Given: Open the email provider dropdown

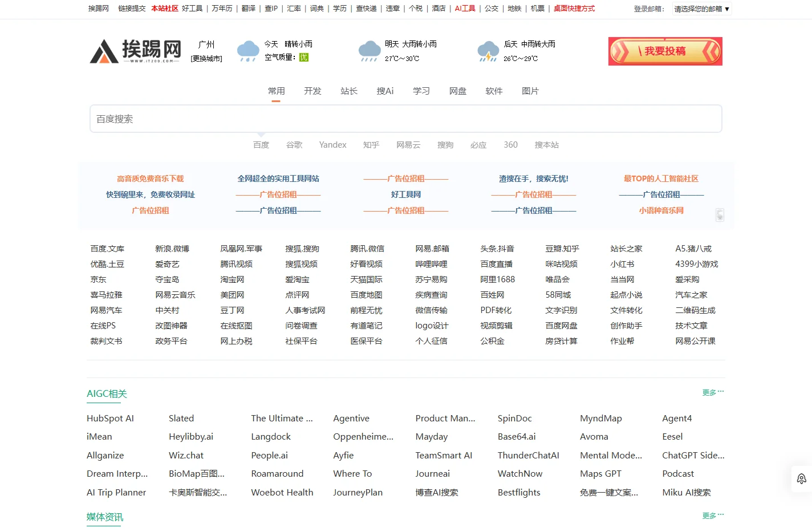Looking at the screenshot, I should pyautogui.click(x=701, y=9).
